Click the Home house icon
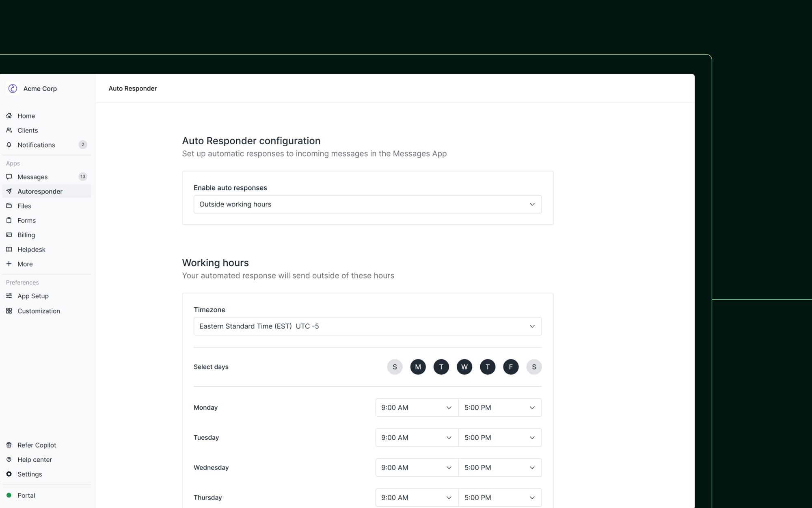Image resolution: width=812 pixels, height=508 pixels. 9,116
